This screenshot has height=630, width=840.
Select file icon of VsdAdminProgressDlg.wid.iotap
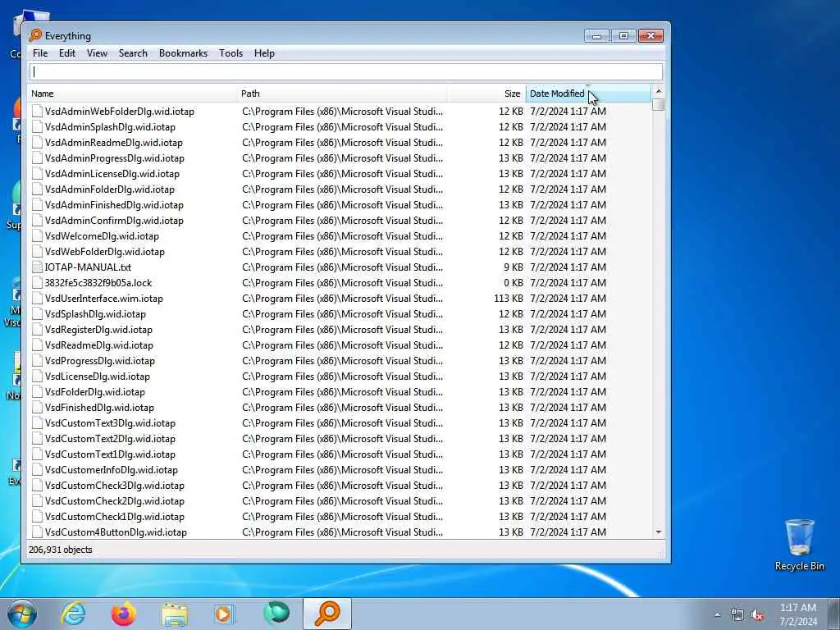click(x=37, y=158)
